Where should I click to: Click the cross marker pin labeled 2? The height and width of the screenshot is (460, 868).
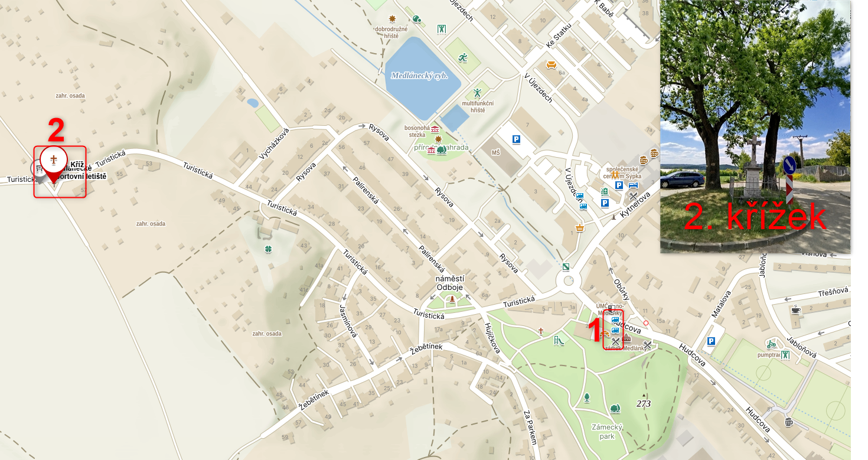54,164
